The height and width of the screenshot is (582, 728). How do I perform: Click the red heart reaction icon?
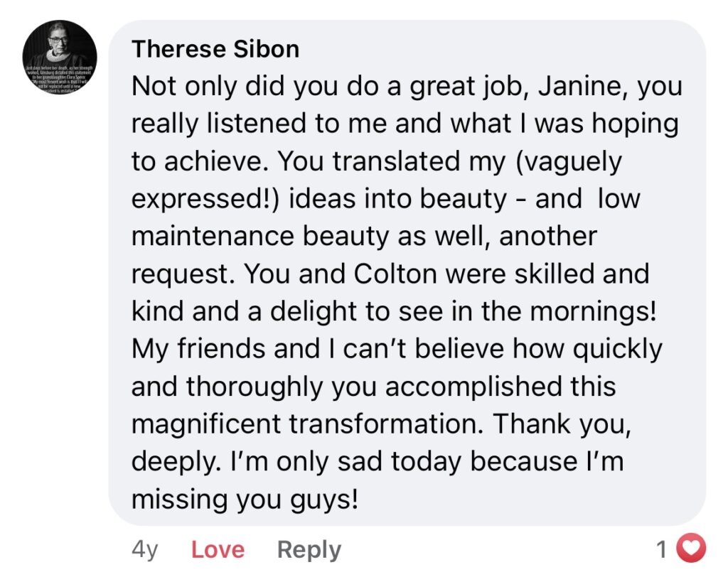[691, 549]
